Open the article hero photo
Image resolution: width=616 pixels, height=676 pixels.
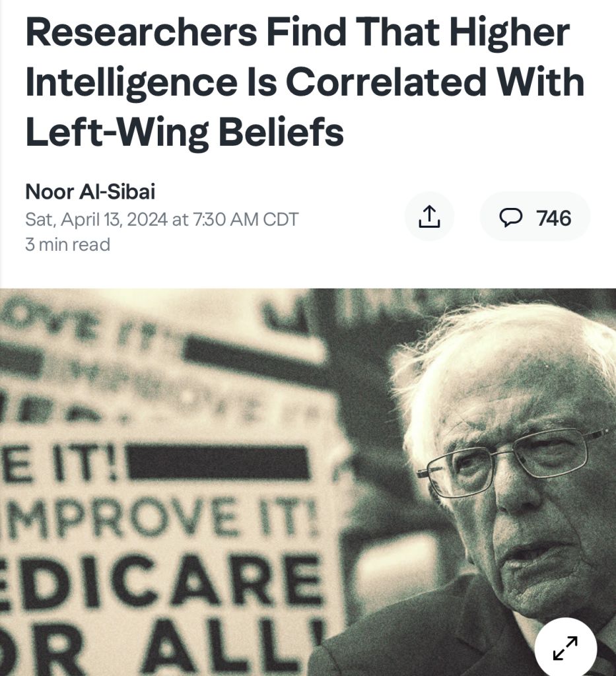click(308, 482)
